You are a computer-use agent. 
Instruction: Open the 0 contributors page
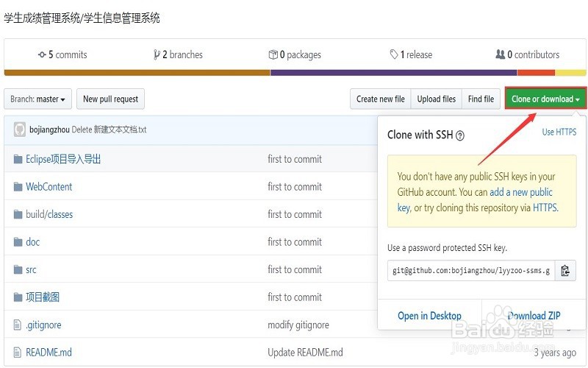point(528,54)
